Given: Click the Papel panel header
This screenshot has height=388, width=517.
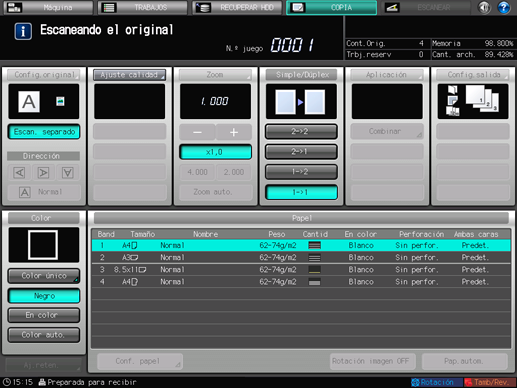Looking at the screenshot, I should coord(301,218).
